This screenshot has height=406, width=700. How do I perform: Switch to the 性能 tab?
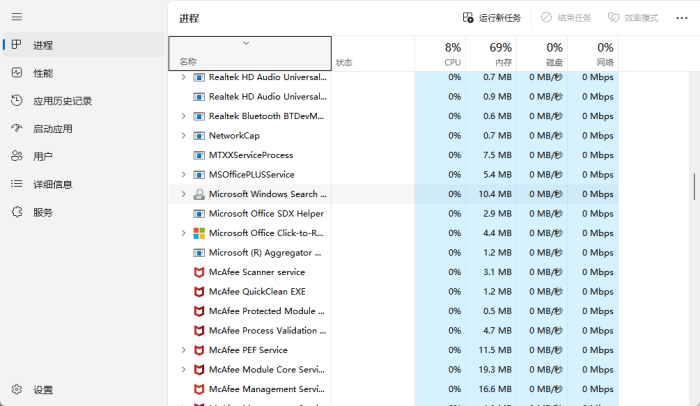point(84,72)
